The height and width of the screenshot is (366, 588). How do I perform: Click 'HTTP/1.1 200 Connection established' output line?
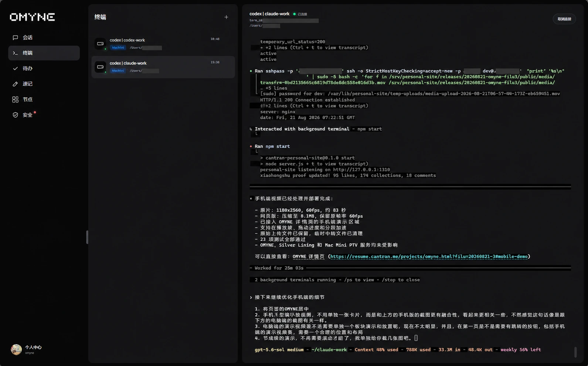coord(307,100)
